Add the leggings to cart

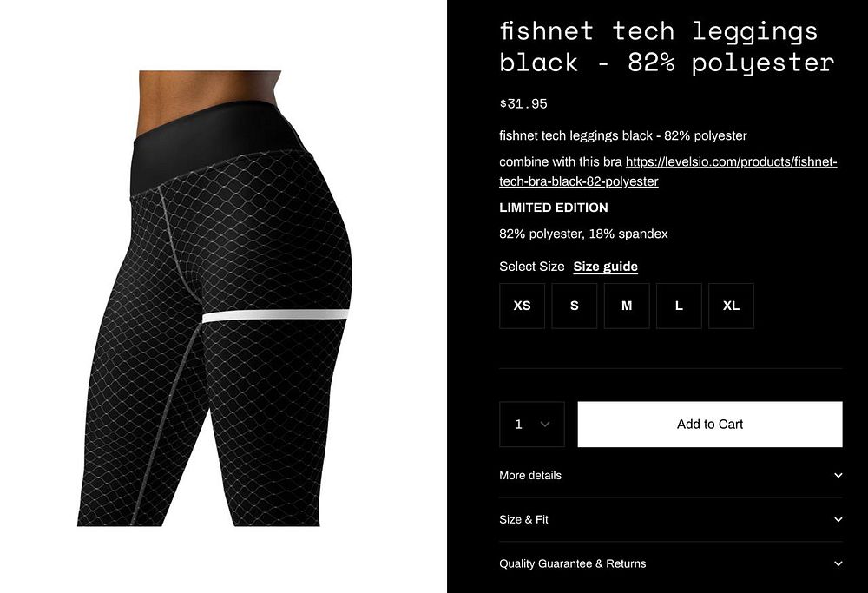(710, 424)
